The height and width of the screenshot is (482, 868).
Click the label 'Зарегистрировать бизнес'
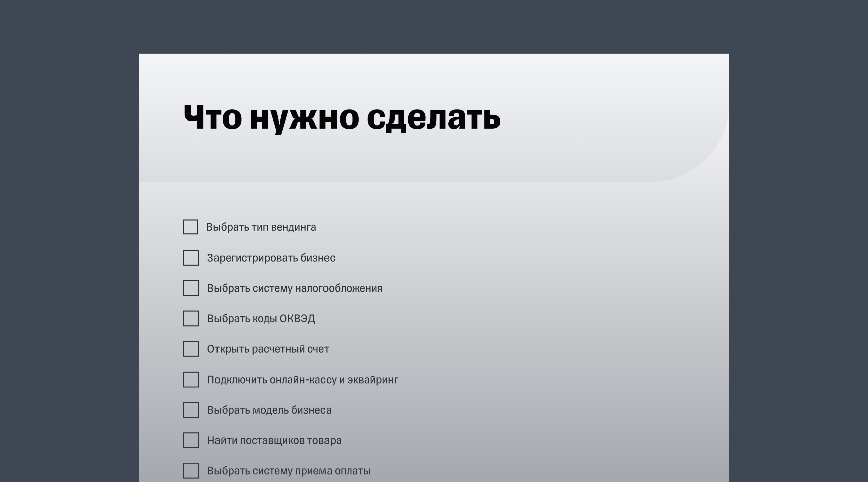tap(272, 258)
